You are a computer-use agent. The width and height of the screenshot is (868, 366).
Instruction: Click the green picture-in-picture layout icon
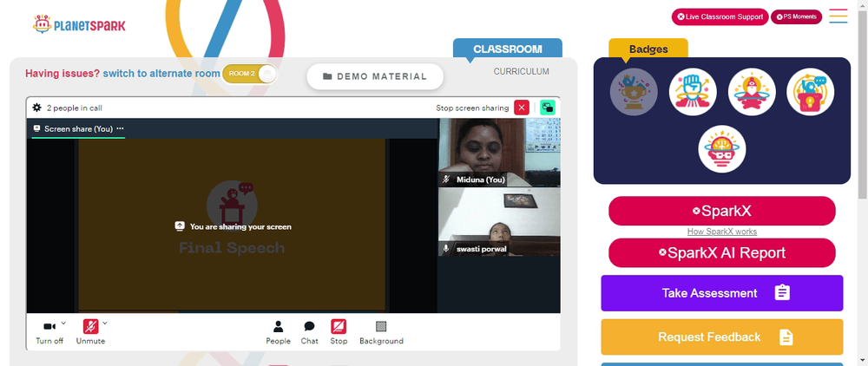coord(548,108)
